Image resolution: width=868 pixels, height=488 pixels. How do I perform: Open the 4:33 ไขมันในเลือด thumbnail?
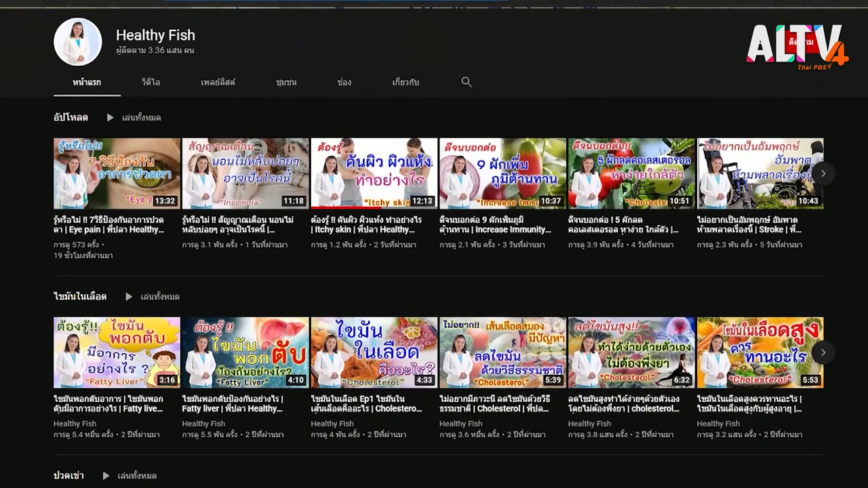[x=374, y=352]
